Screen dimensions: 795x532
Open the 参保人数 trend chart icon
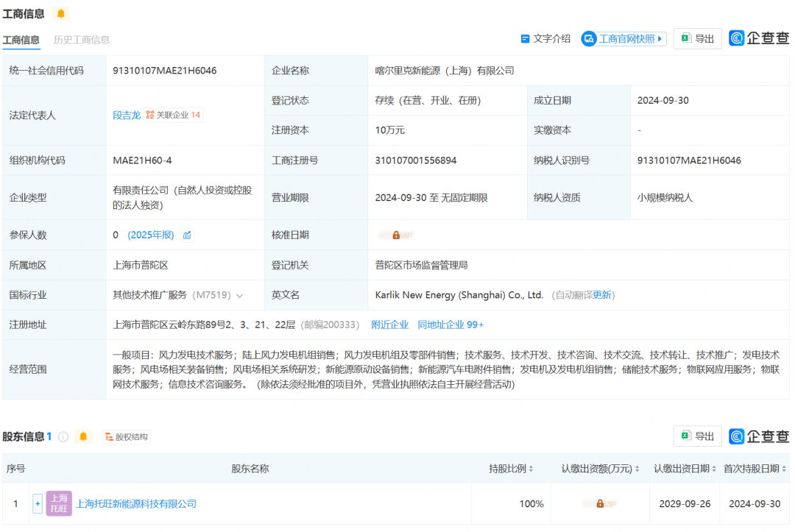pos(187,235)
